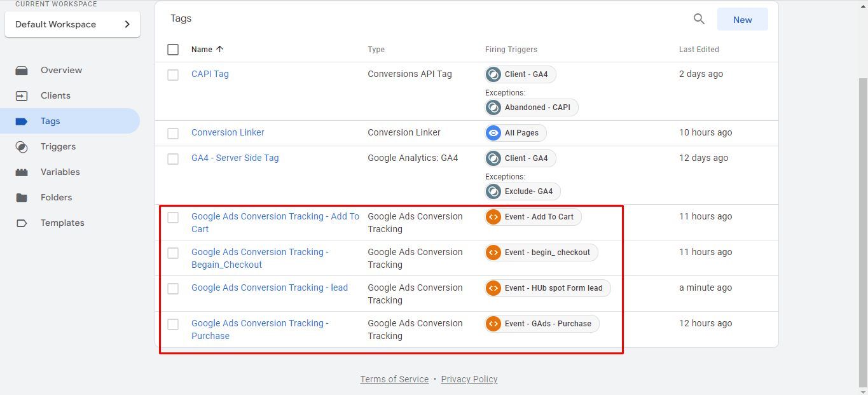Screen dimensions: 868x395
Task: Toggle the select-all checkbox in the header
Action: click(173, 50)
